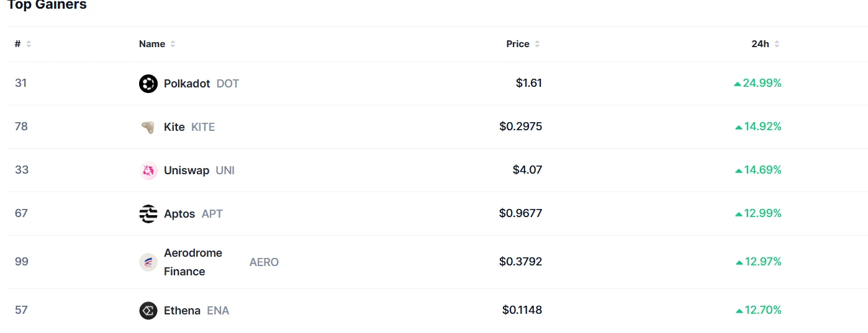Click the Aerodrome Finance logo icon
868x333 pixels.
(x=148, y=262)
